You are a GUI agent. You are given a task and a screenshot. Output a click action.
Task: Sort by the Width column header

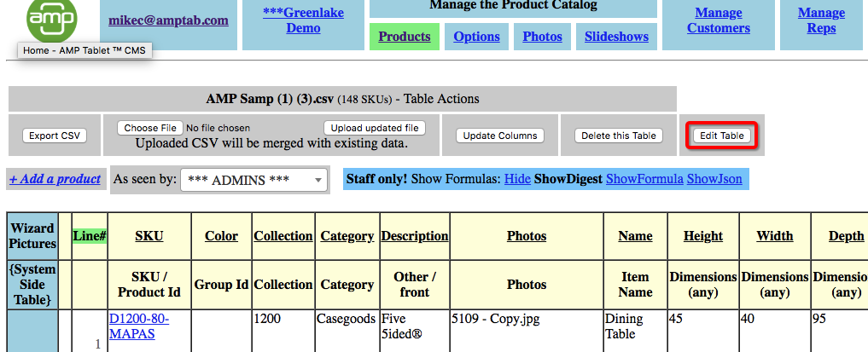(774, 236)
